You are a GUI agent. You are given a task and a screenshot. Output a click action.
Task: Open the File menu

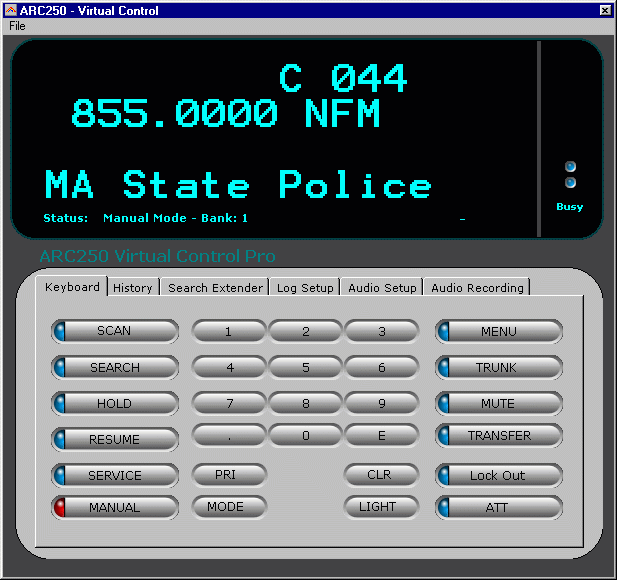coord(17,26)
